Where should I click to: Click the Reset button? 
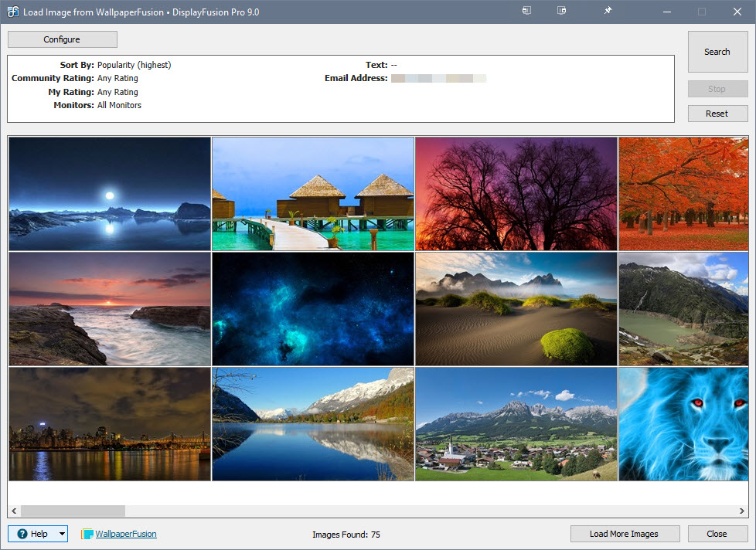pos(717,113)
